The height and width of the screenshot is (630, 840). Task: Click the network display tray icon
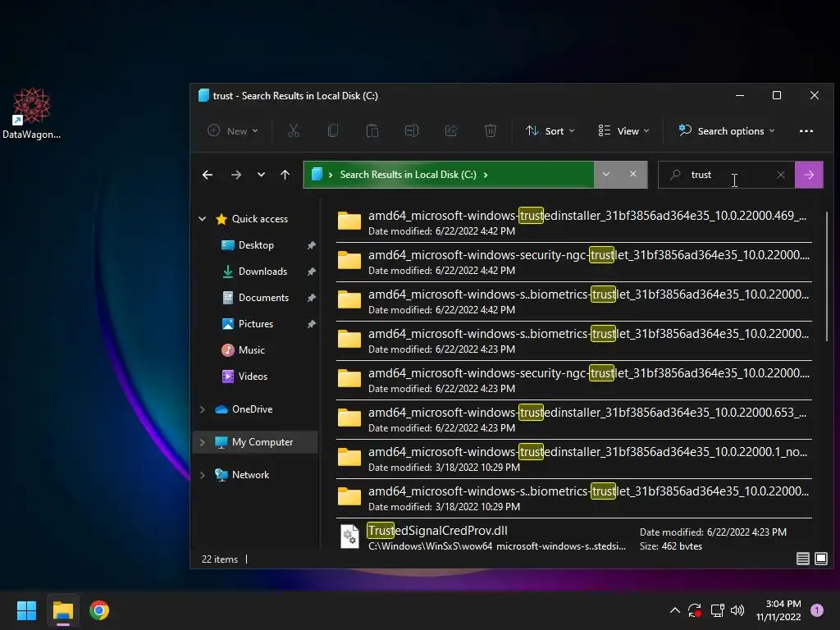click(717, 610)
